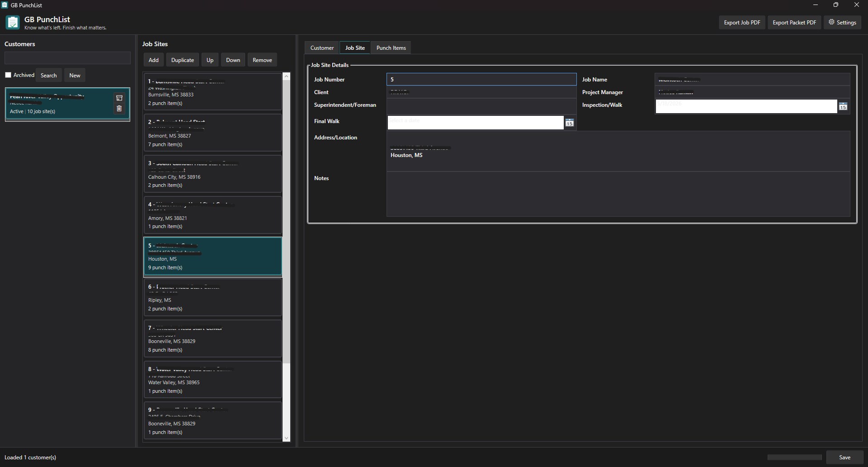The width and height of the screenshot is (868, 467).
Task: Move the job site Down
Action: click(x=233, y=60)
